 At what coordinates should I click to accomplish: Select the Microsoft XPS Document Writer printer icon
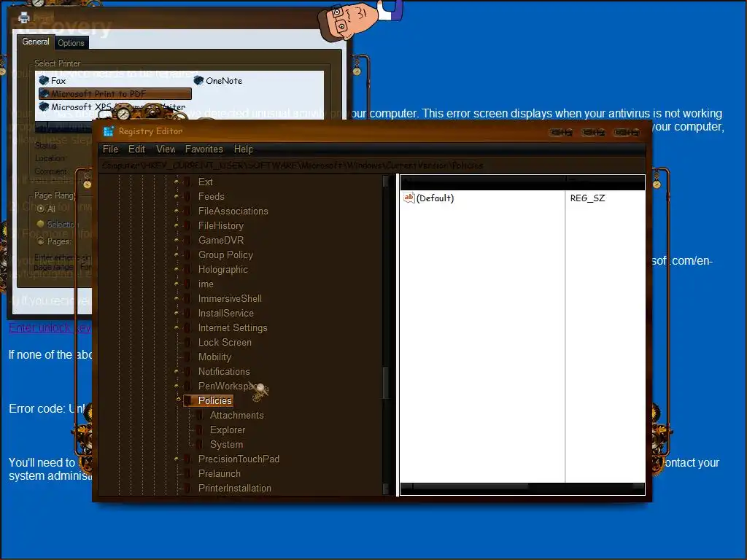(x=44, y=106)
